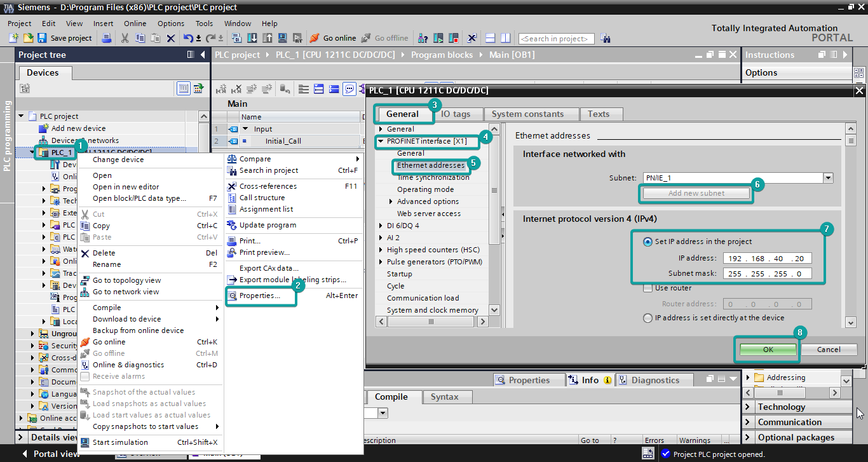Click the Save project button
Image resolution: width=868 pixels, height=462 pixels.
tap(64, 38)
